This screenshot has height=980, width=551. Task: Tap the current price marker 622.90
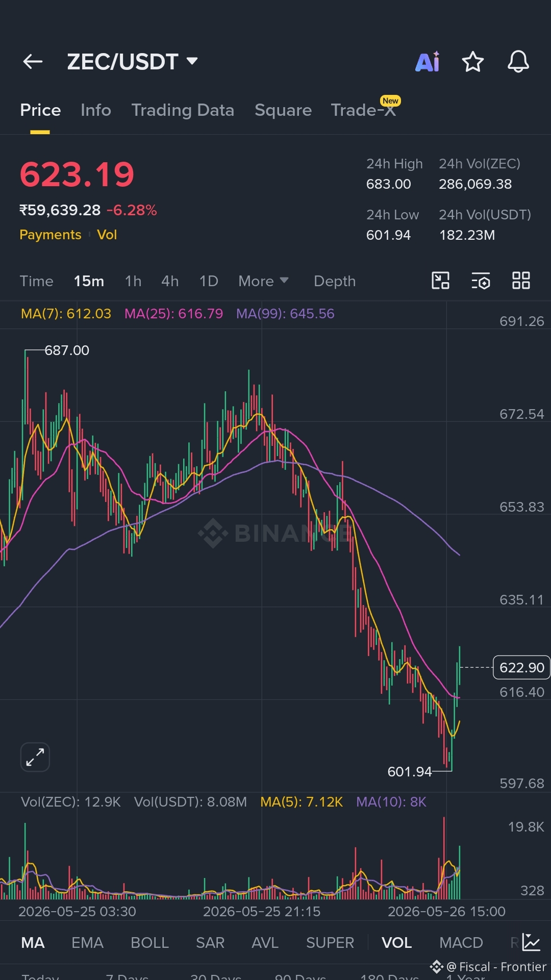pyautogui.click(x=521, y=667)
